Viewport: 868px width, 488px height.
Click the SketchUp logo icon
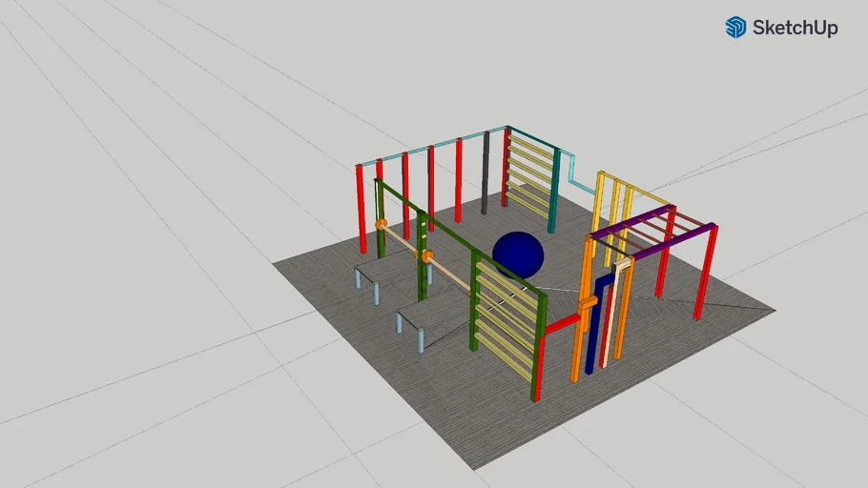[x=735, y=28]
